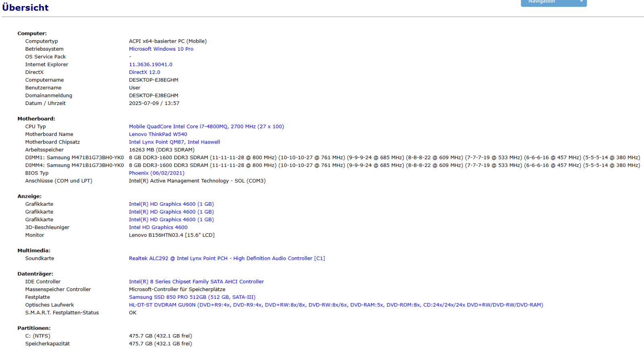The image size is (644, 351).
Task: Click the Optisches Laufwerk row label
Action: (x=50, y=305)
